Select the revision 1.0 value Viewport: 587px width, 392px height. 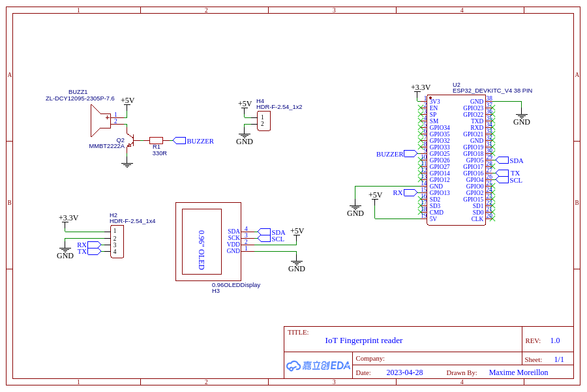coord(555,340)
